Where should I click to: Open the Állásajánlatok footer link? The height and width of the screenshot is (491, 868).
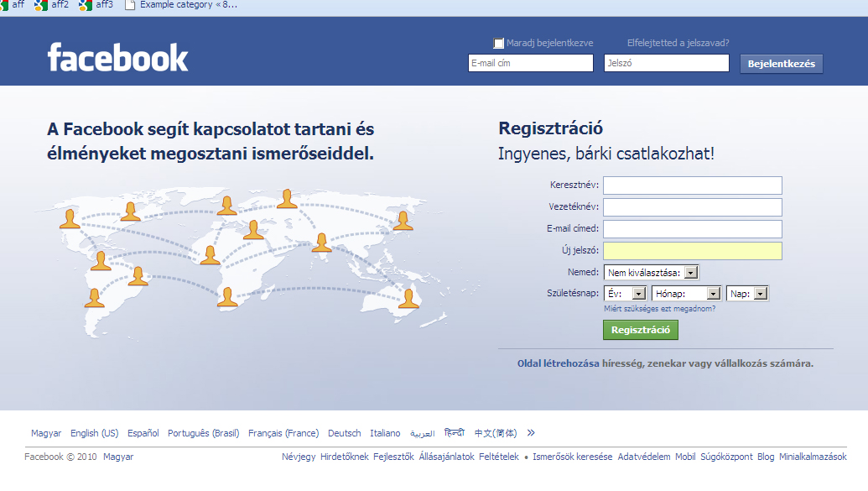point(447,457)
